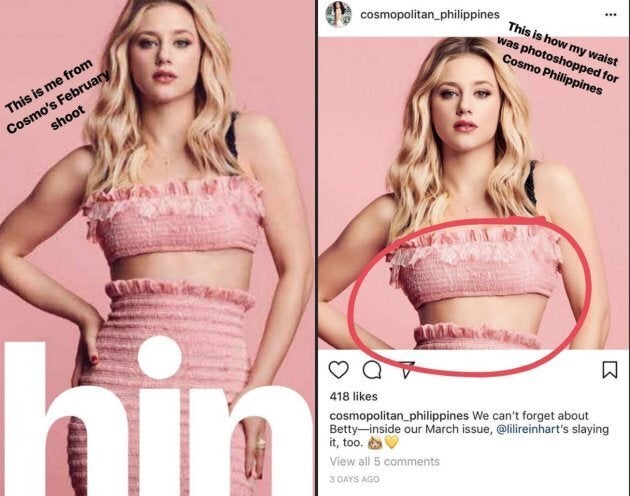This screenshot has height=496, width=630.
Task: Save the post with the bookmark icon
Action: coord(610,370)
